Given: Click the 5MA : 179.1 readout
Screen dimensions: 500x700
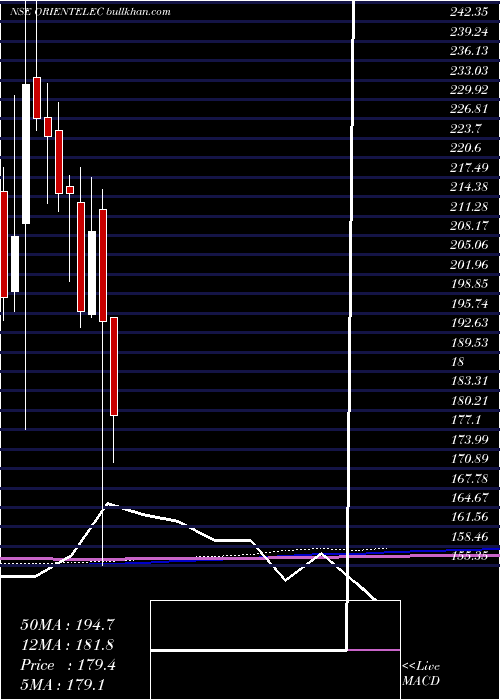Looking at the screenshot, I should 62,684.
